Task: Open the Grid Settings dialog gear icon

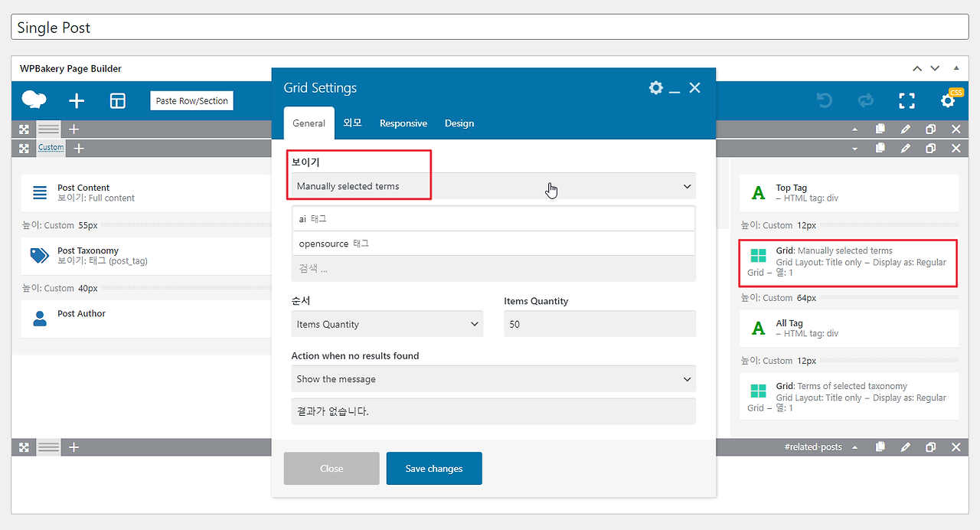Action: pyautogui.click(x=656, y=88)
